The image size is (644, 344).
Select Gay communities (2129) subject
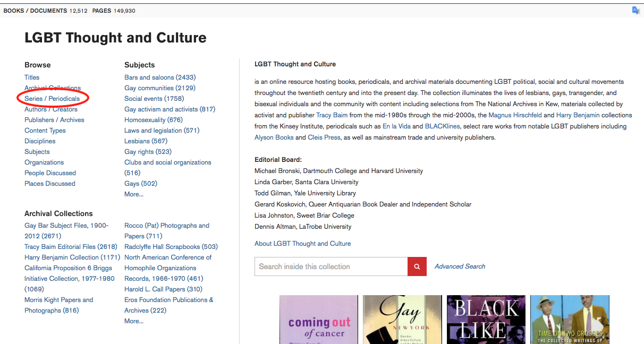click(160, 88)
